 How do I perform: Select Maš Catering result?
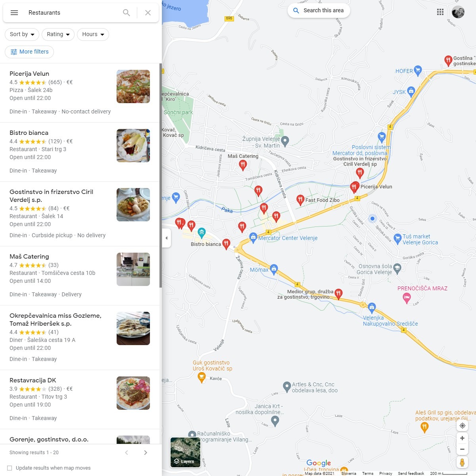[80, 276]
